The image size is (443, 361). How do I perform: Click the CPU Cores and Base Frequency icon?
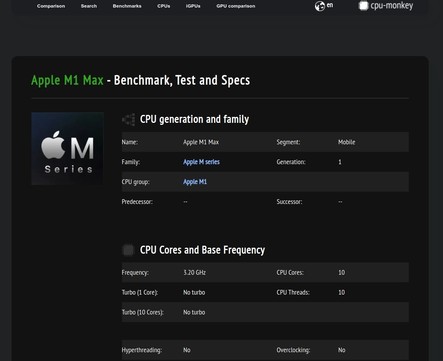[x=128, y=250]
